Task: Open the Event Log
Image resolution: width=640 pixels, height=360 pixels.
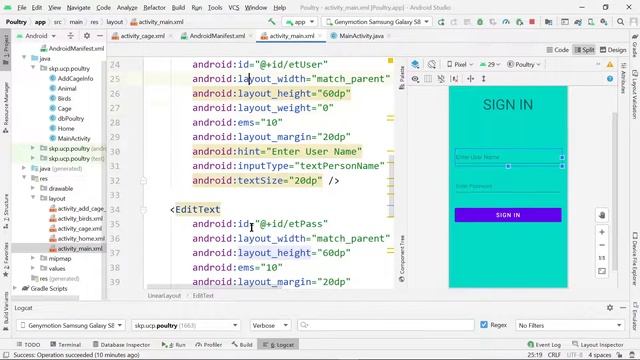Action: click(x=544, y=344)
